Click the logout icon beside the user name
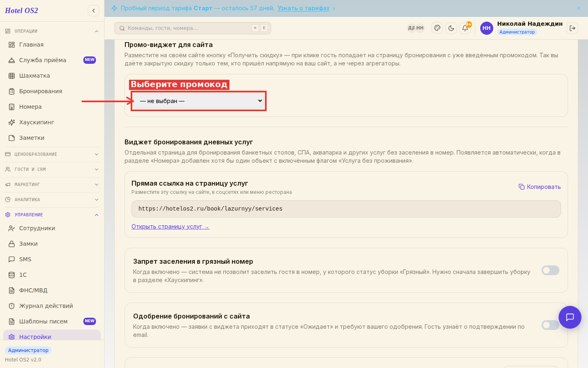Screen dimensions: 588x368 (572, 28)
